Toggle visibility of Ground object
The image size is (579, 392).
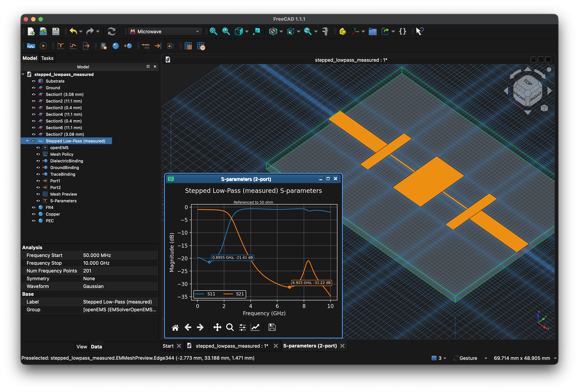(34, 88)
